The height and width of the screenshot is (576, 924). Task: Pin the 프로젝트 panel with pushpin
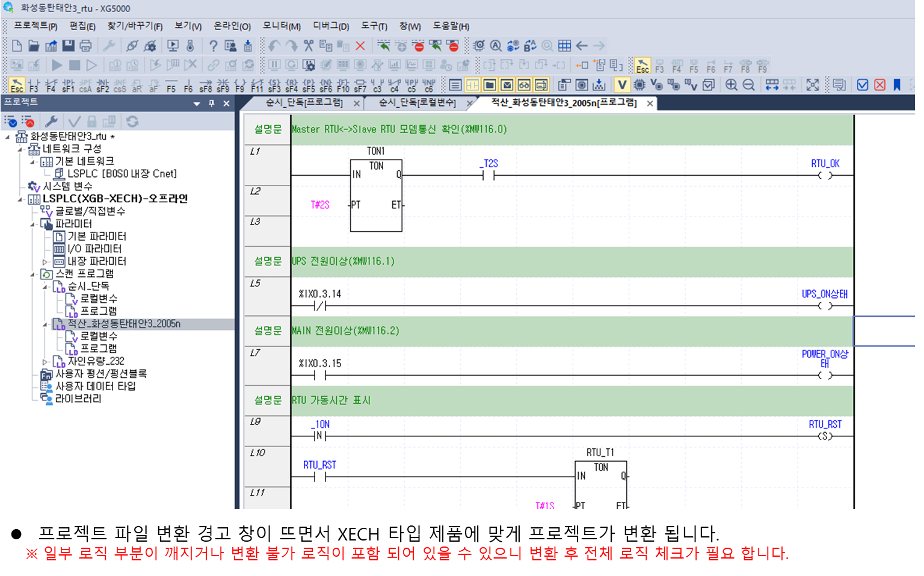coord(212,104)
